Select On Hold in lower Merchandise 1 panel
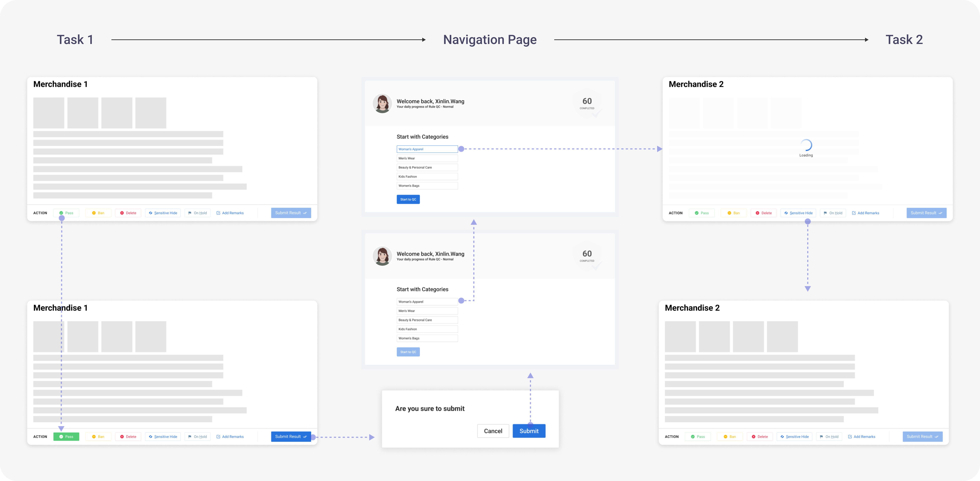 point(198,436)
